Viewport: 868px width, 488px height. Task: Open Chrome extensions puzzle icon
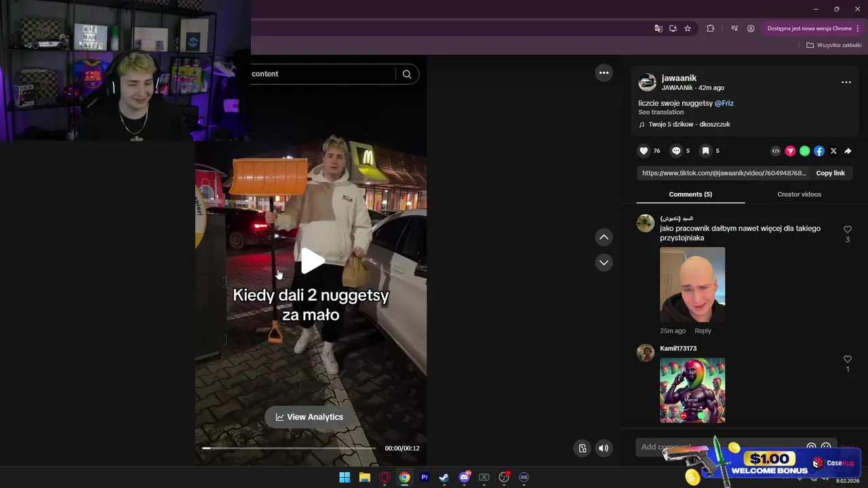point(711,28)
